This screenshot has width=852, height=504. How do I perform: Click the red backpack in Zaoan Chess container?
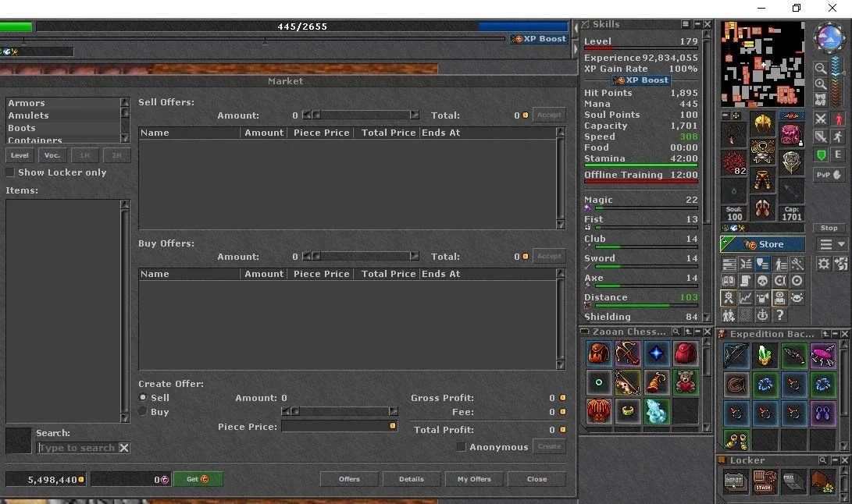pos(685,353)
